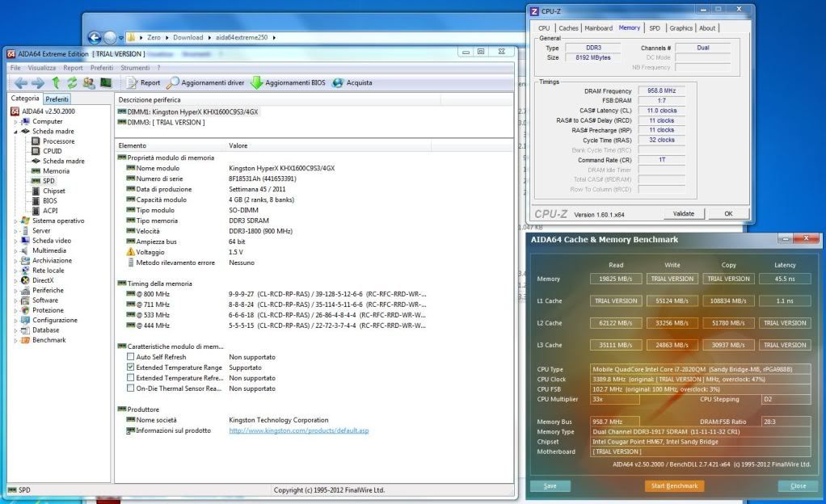Select DirectX in the category tree
The image size is (826, 504).
(x=43, y=281)
